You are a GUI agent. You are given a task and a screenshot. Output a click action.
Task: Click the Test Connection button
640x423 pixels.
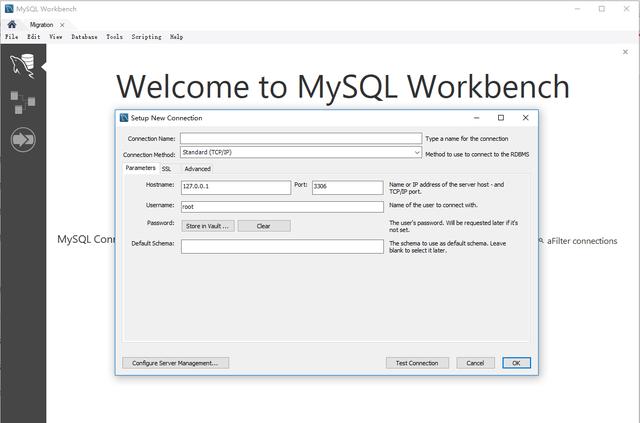417,363
